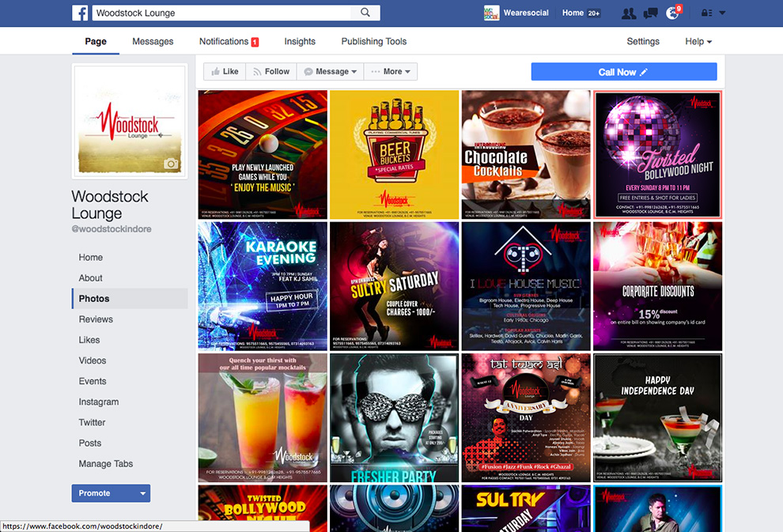Open Promote button dropdown arrow
The width and height of the screenshot is (783, 532).
click(142, 493)
